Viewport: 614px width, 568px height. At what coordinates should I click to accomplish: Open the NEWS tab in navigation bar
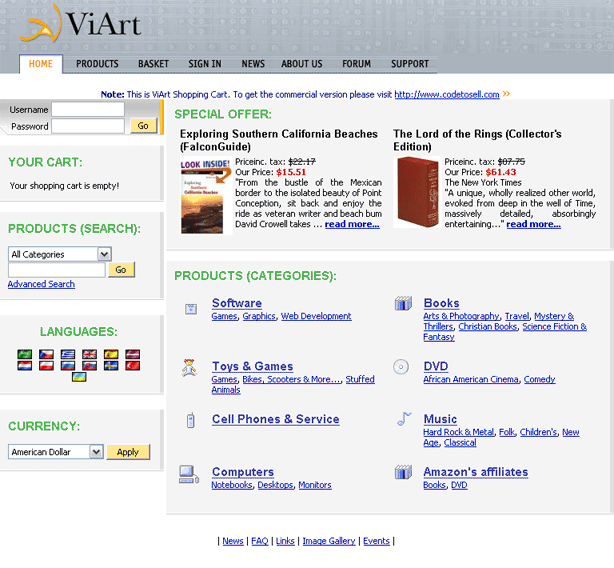[253, 64]
